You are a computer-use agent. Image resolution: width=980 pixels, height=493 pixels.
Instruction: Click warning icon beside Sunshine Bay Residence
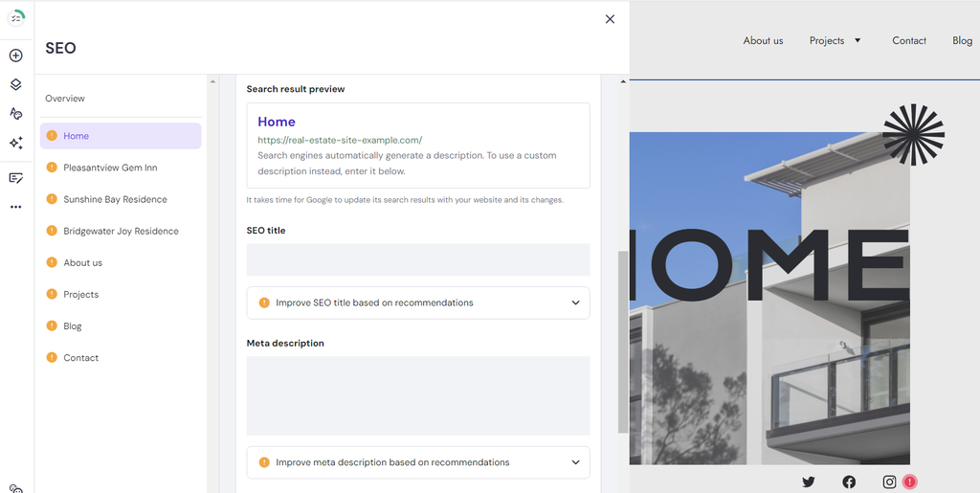point(52,199)
